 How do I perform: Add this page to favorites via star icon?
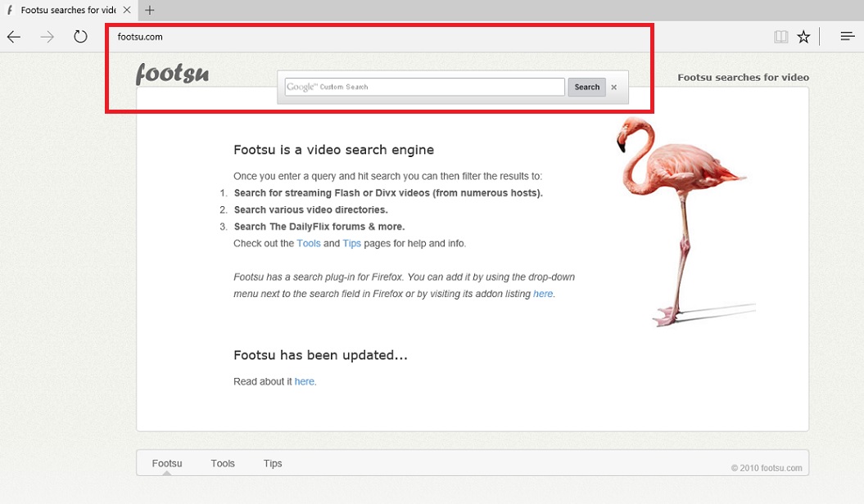(x=803, y=36)
